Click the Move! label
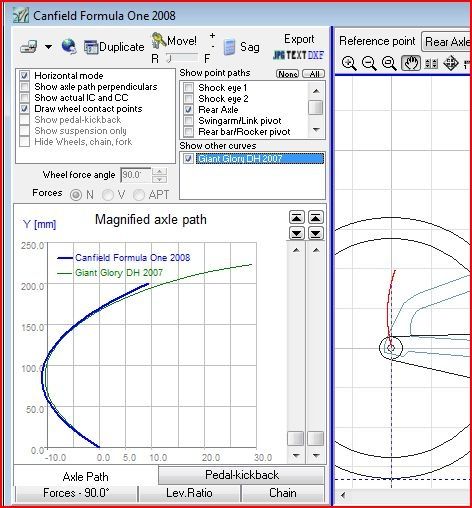472x508 pixels. [182, 41]
